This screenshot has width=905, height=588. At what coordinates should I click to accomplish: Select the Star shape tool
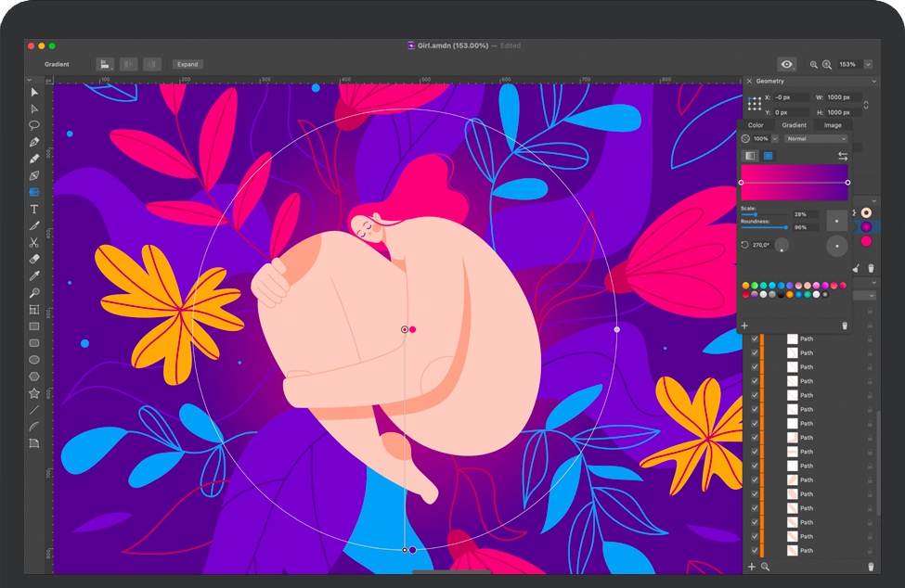34,393
